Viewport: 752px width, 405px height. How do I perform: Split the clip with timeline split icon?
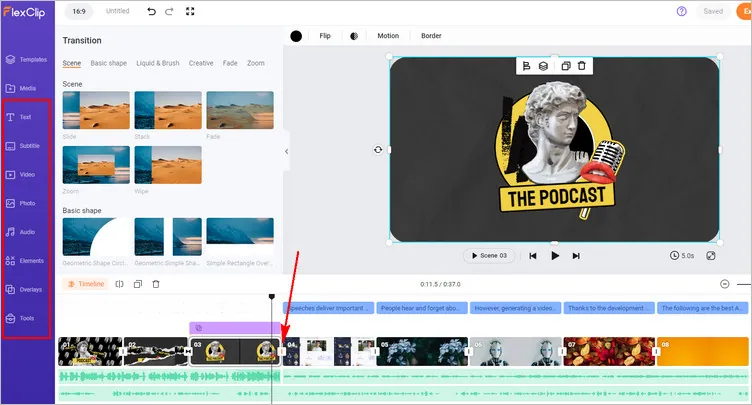[119, 284]
